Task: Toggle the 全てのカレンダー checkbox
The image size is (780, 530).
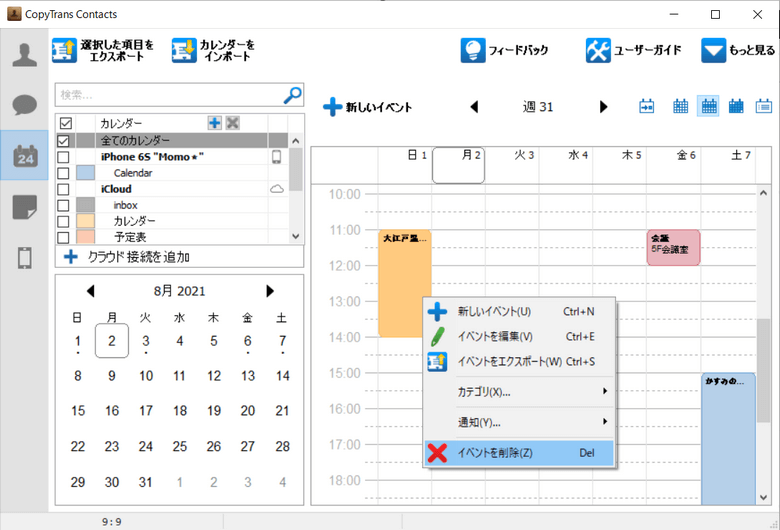Action: 63,141
